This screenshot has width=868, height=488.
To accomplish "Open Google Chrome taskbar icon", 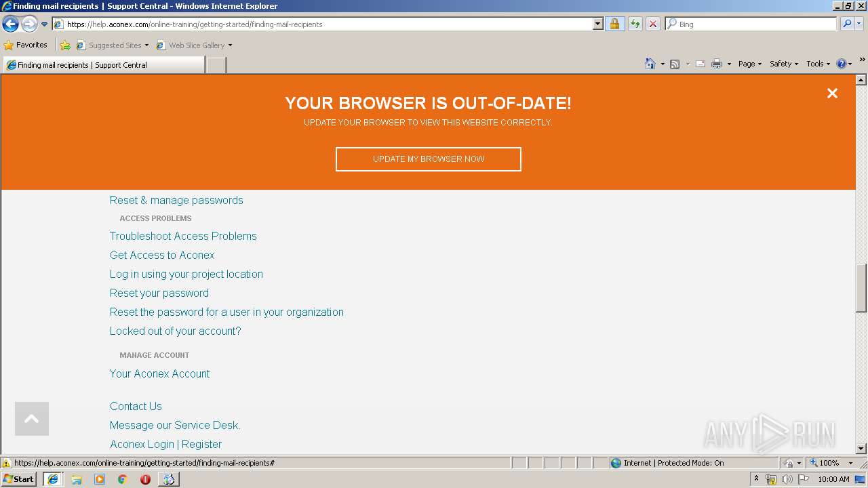I will click(123, 479).
